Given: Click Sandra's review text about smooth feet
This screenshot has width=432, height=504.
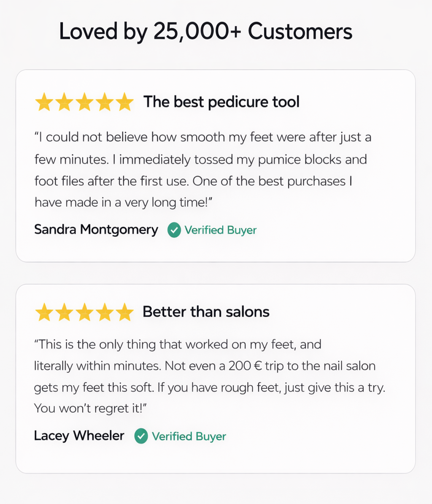Looking at the screenshot, I should pos(202,170).
